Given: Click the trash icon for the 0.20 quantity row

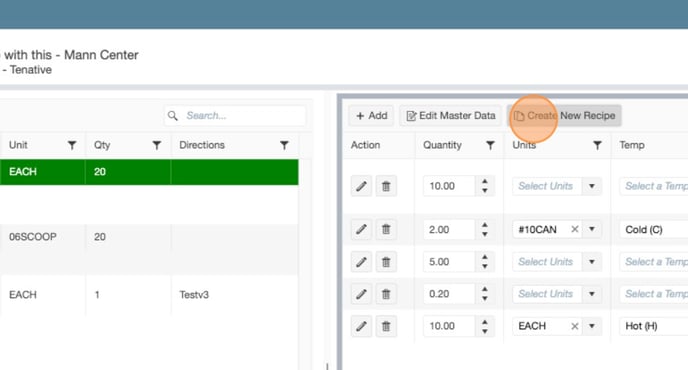Looking at the screenshot, I should tap(386, 294).
